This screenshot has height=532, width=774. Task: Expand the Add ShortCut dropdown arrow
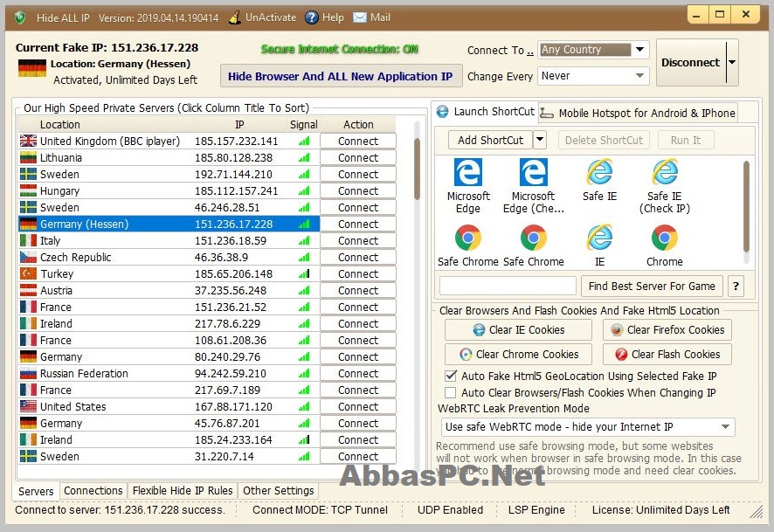click(x=540, y=140)
